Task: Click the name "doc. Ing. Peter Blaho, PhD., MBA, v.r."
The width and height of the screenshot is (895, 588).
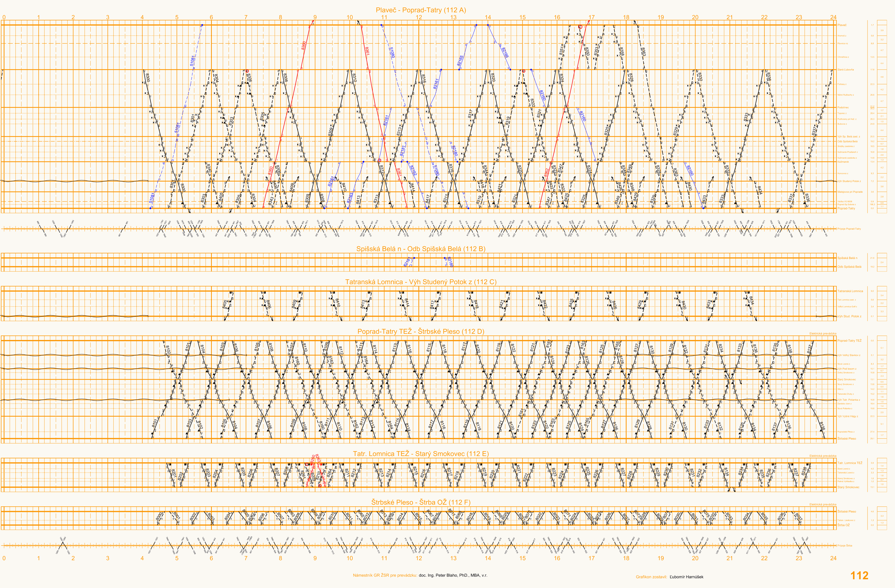Action: coord(453,575)
